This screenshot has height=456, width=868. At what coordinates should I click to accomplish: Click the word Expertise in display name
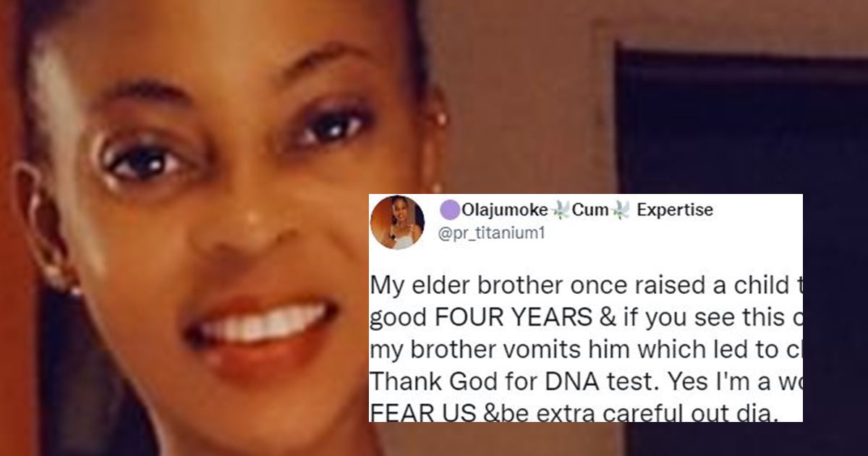click(x=675, y=211)
